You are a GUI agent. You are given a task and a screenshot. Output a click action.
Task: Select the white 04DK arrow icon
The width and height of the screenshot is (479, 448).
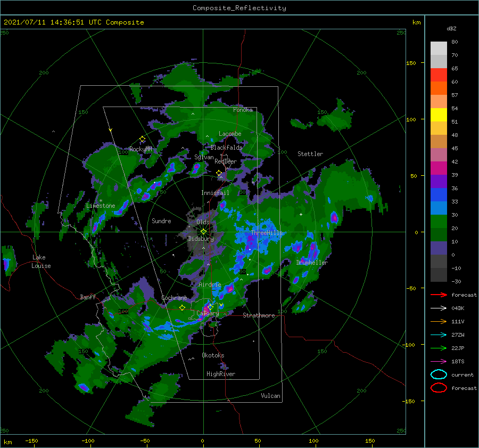coord(439,308)
